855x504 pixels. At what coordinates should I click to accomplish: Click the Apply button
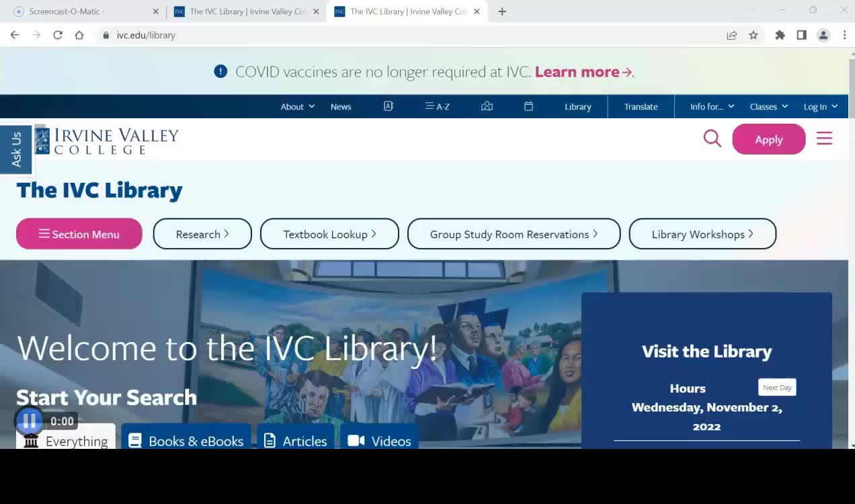click(x=768, y=139)
